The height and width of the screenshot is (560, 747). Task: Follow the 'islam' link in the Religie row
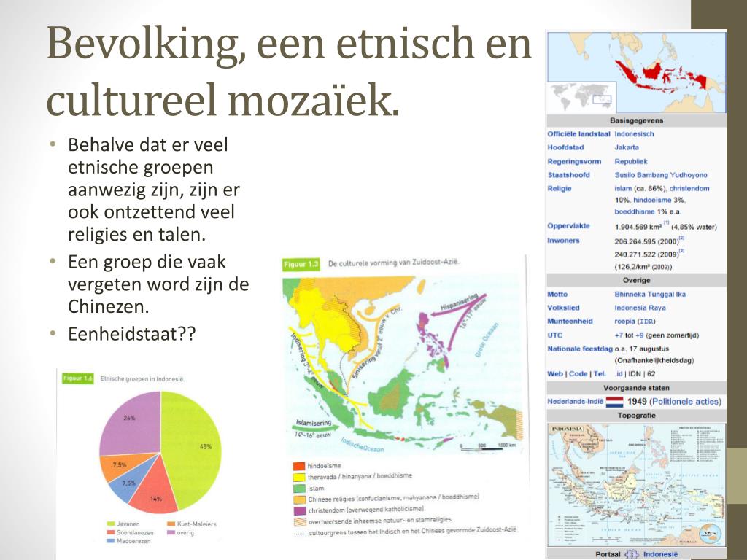tap(623, 189)
